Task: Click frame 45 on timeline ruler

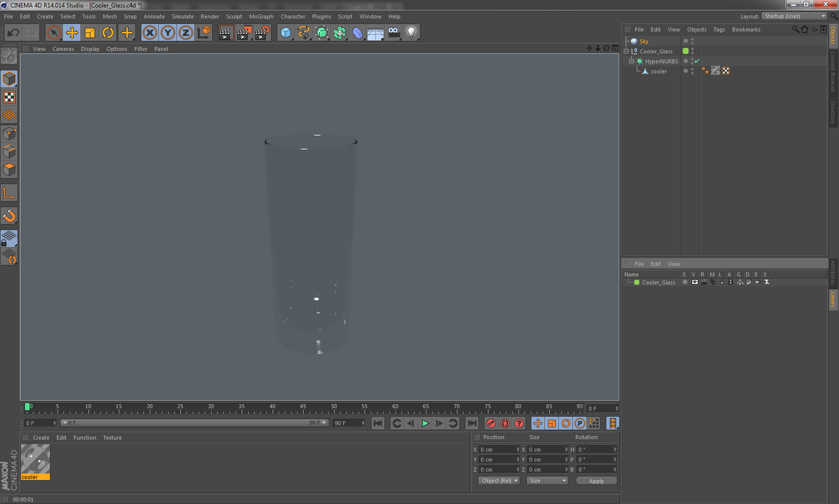Action: point(303,407)
